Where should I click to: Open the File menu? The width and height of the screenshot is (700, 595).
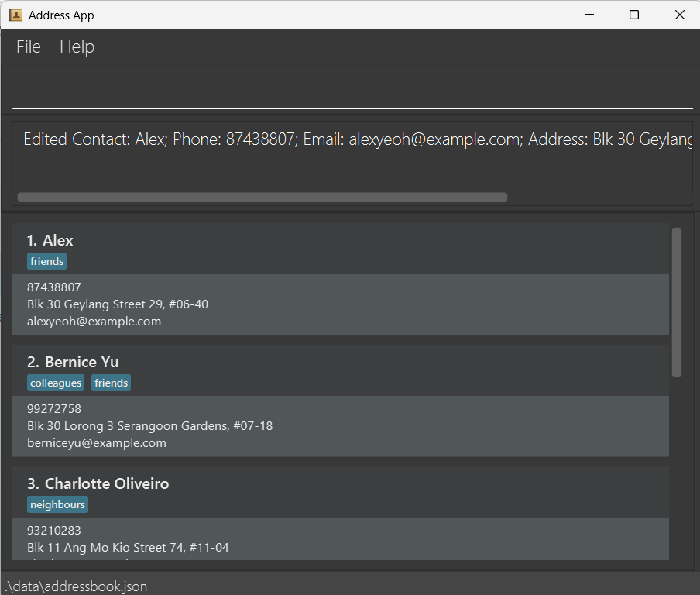(x=29, y=47)
